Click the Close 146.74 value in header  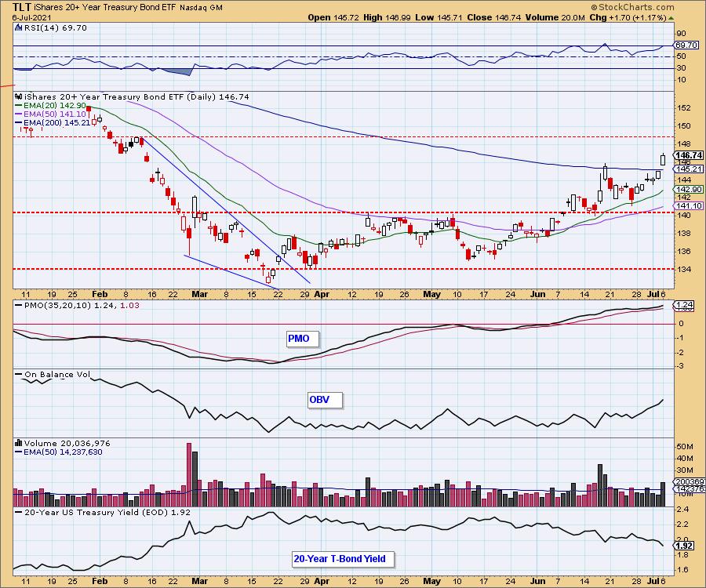tap(494, 17)
